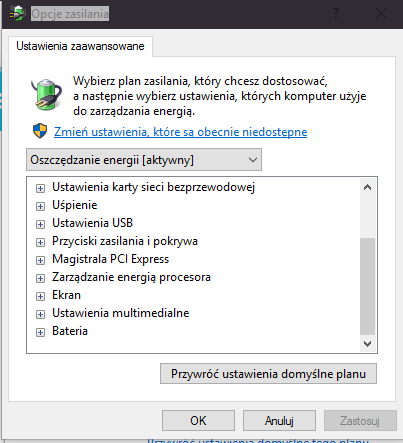This screenshot has width=403, height=443.
Task: Open link Zmień ustawienia, które są obecnie niedostępne
Action: click(180, 132)
